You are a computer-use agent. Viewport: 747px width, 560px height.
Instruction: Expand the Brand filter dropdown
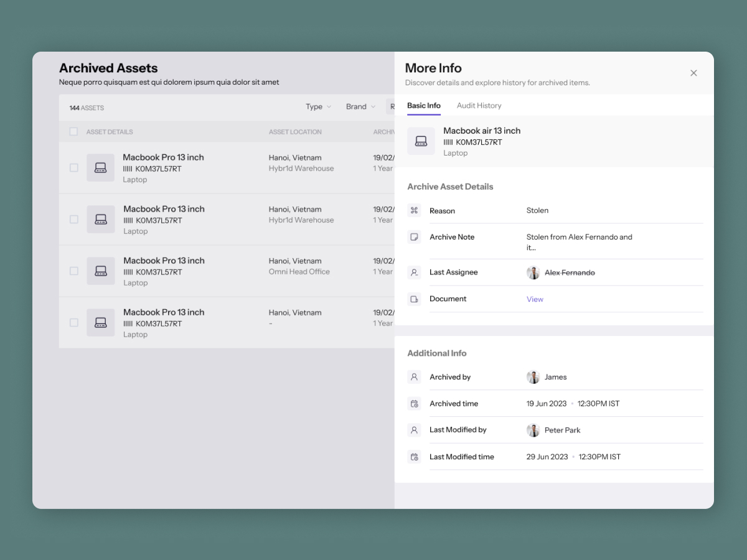pos(360,107)
